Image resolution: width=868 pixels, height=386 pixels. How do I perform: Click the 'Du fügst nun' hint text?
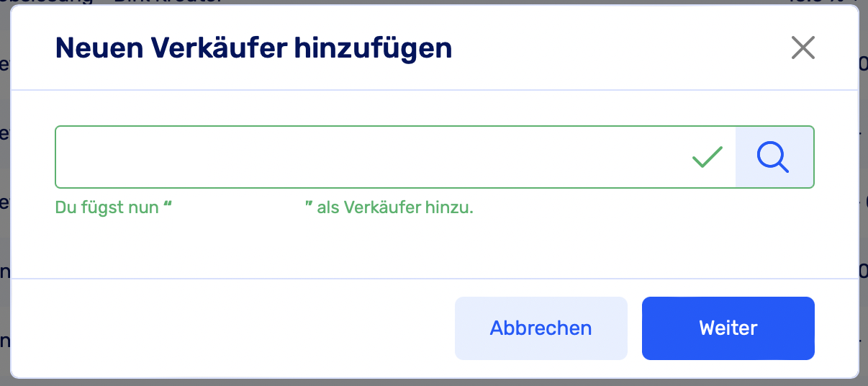(108, 208)
